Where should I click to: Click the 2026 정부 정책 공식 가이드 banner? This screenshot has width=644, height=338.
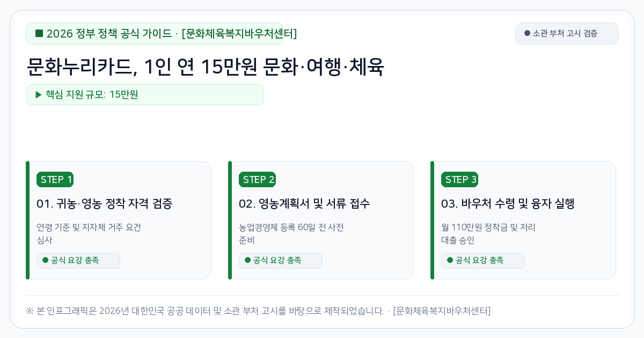tap(155, 33)
